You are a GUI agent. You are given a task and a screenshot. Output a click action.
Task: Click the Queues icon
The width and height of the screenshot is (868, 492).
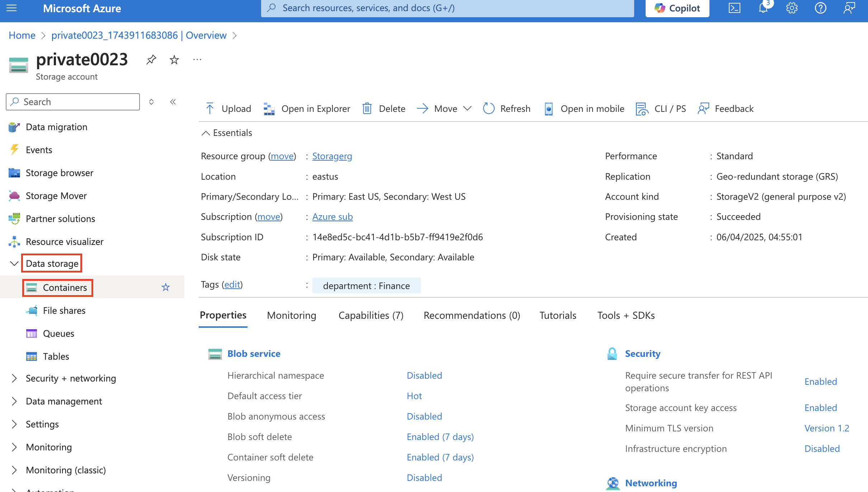click(x=32, y=333)
